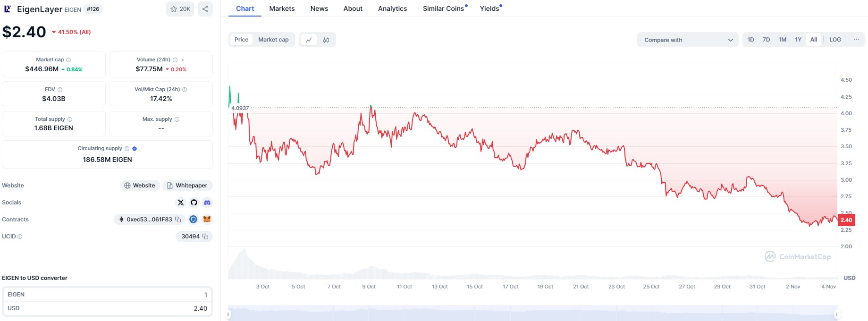
Task: Click the #126 rank badge
Action: click(93, 9)
